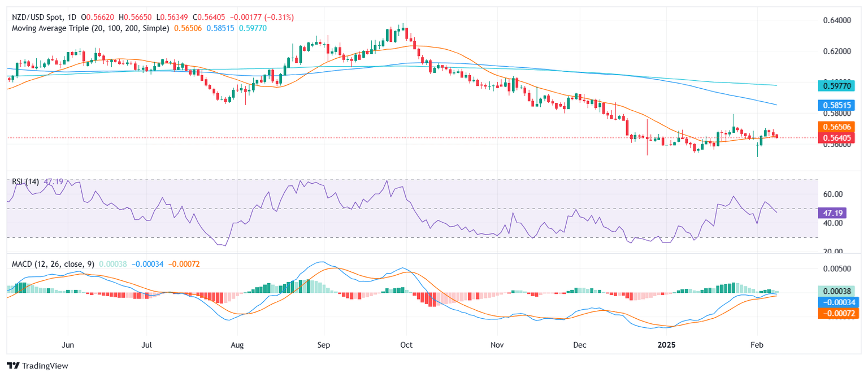Image resolution: width=868 pixels, height=377 pixels.
Task: Click the orange -0.00072 signal line tag
Action: click(x=839, y=313)
